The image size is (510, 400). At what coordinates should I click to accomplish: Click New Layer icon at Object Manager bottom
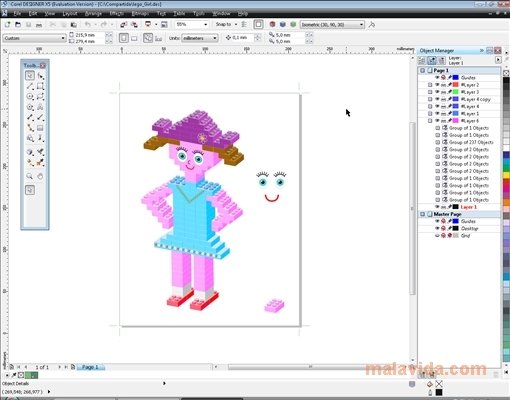[x=421, y=374]
